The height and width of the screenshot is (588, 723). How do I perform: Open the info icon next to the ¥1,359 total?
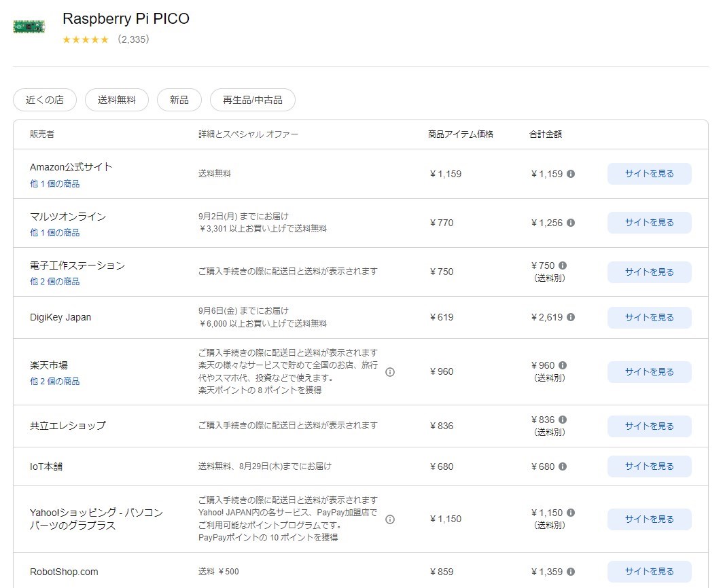[571, 572]
